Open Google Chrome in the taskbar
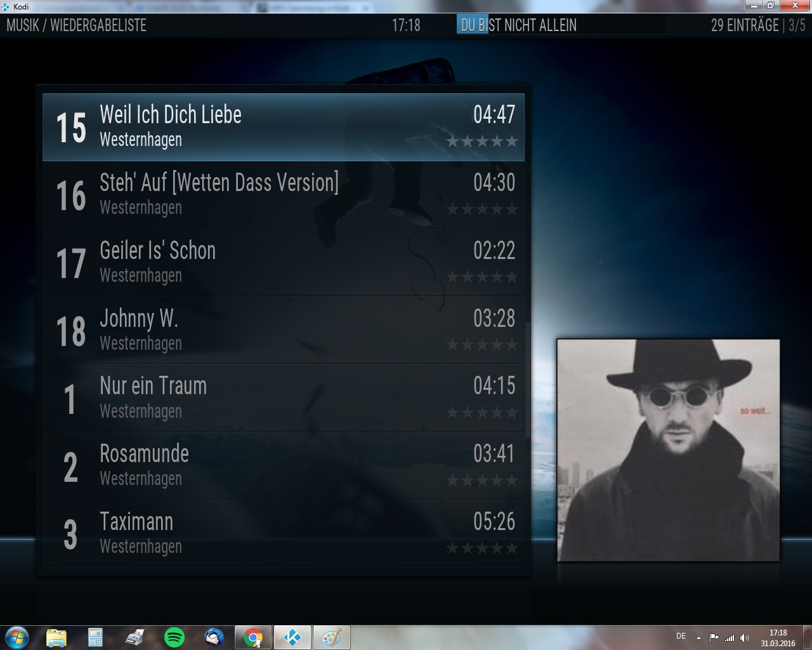 click(253, 637)
